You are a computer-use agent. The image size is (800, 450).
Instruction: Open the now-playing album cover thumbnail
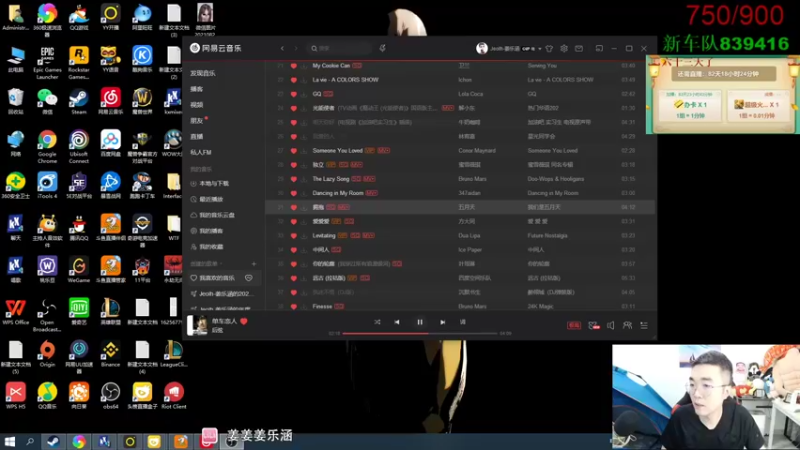click(x=197, y=325)
